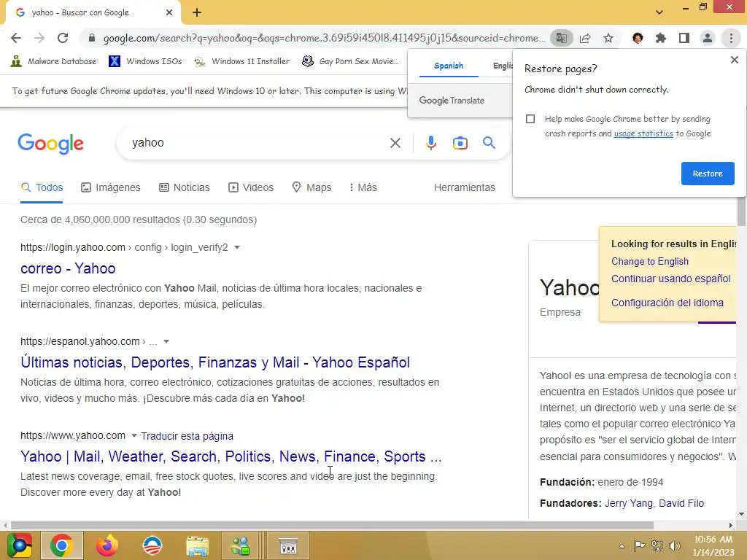
Task: Switch to the Maps tab
Action: pos(311,187)
